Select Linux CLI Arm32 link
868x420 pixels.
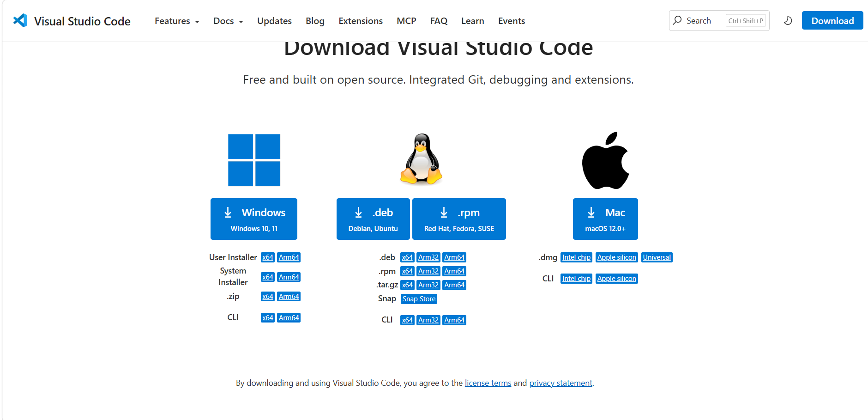point(428,320)
